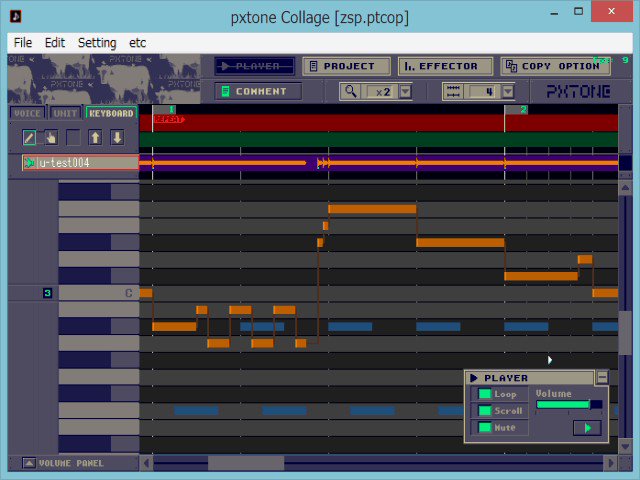Adjust the Player Volume slider
Image resolution: width=640 pixels, height=480 pixels.
pyautogui.click(x=568, y=405)
